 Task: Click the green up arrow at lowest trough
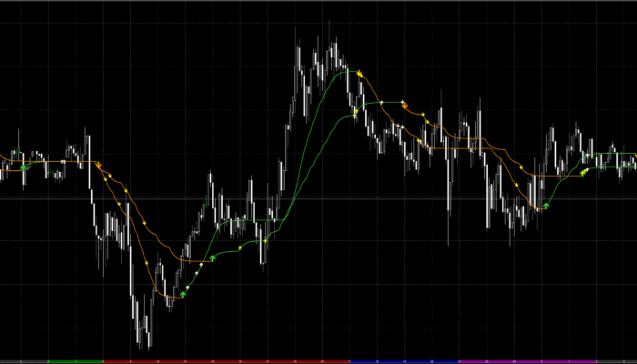coord(183,294)
